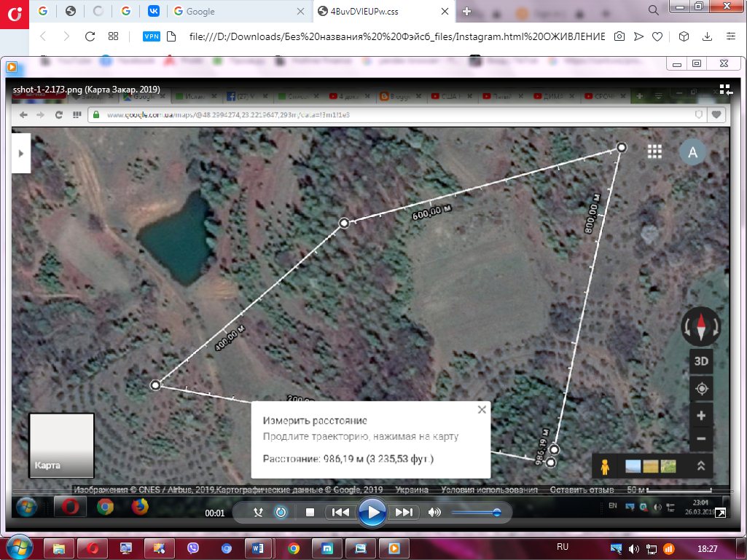Viewport: 747px width, 560px height.
Task: Skip to the previous item
Action: point(340,513)
